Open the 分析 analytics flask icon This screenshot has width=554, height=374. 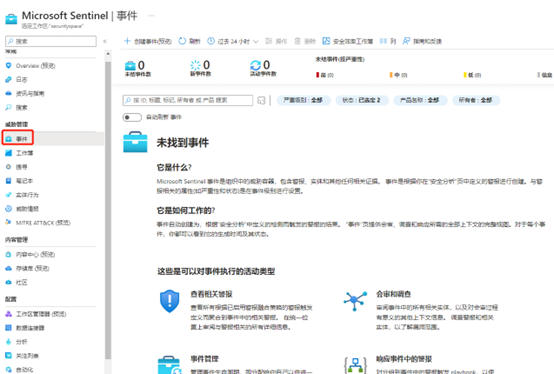tap(8, 342)
